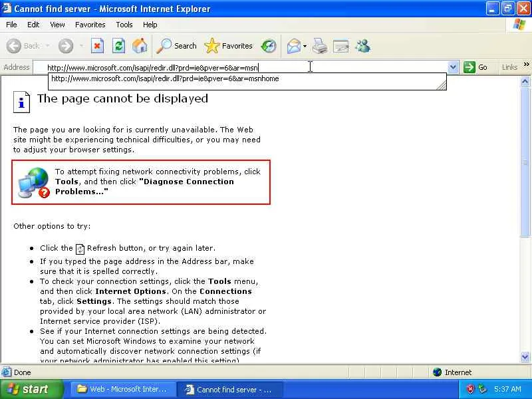The width and height of the screenshot is (532, 399).
Task: Click the bold text Diagnose Connection Problems
Action: (x=144, y=187)
